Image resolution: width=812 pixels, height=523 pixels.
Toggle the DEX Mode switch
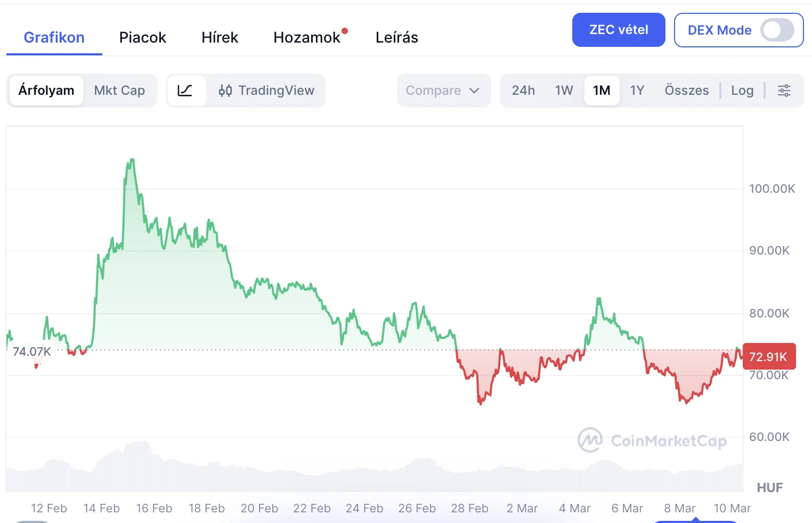coord(777,30)
